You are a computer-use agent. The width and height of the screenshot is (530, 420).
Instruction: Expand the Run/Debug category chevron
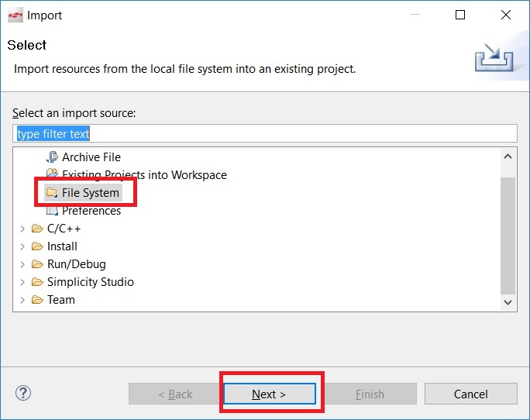[x=22, y=264]
